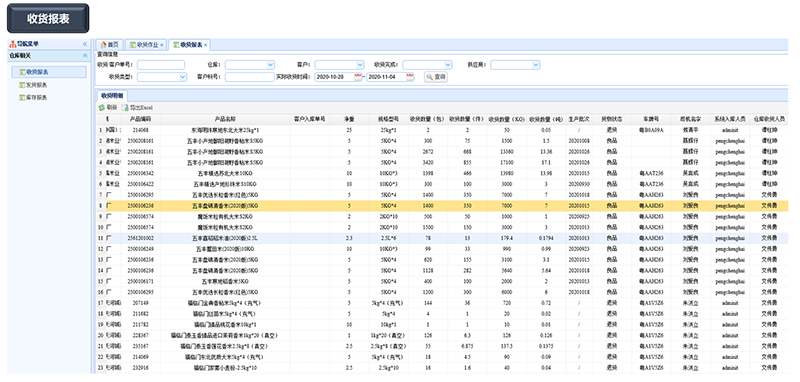Click the 规格型号 column header
The image size is (800, 382).
[388, 119]
